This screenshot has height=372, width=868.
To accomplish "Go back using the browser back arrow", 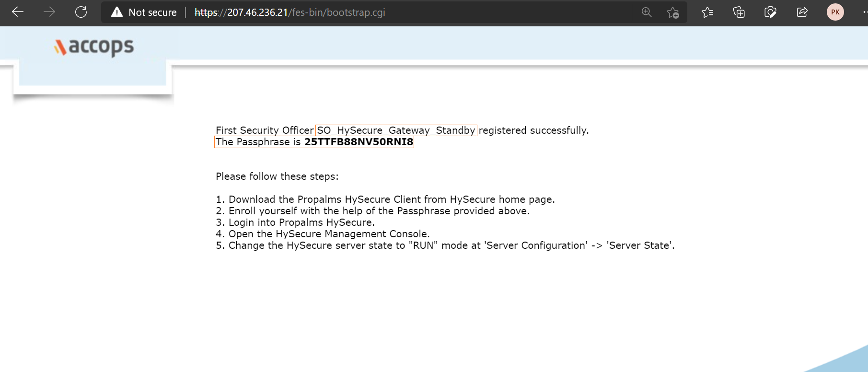I will coord(18,12).
